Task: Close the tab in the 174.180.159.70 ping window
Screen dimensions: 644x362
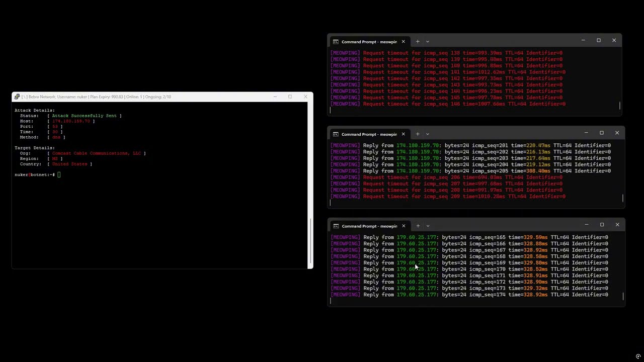Action: click(x=403, y=134)
